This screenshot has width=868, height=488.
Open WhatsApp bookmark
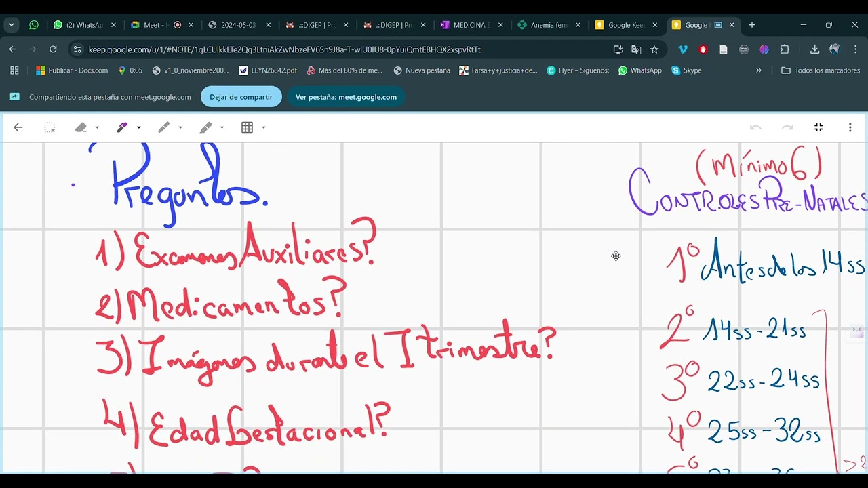click(x=639, y=70)
